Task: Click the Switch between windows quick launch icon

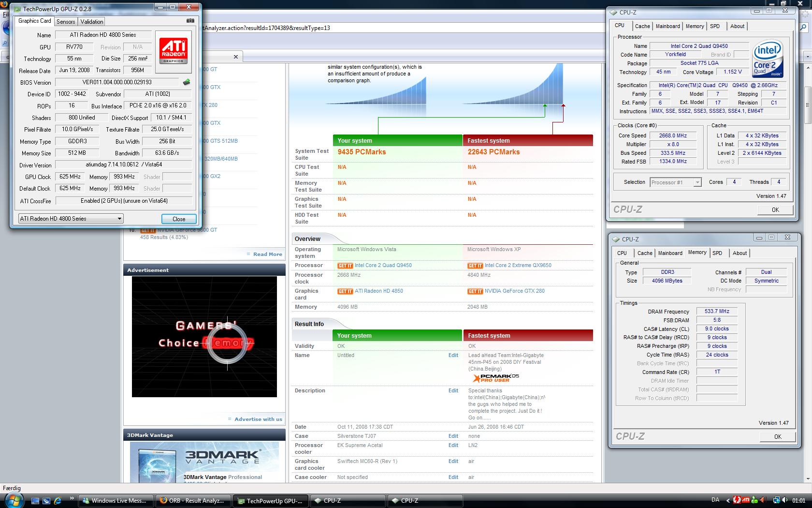Action: pyautogui.click(x=46, y=501)
